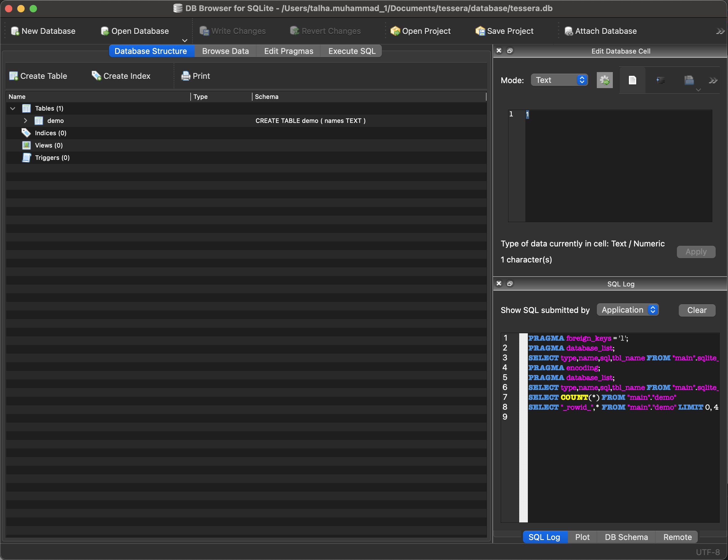The width and height of the screenshot is (728, 560).
Task: Click the Open Project icon
Action: coord(395,31)
